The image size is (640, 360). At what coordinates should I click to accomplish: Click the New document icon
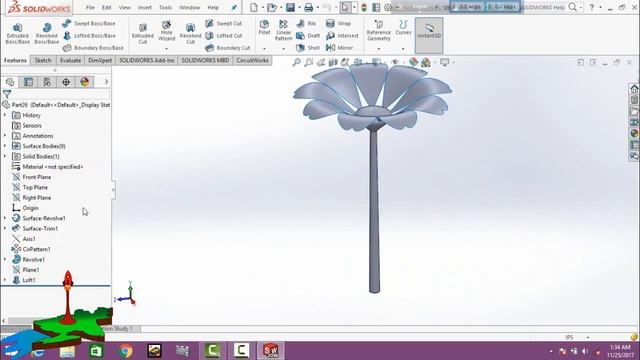pos(253,7)
